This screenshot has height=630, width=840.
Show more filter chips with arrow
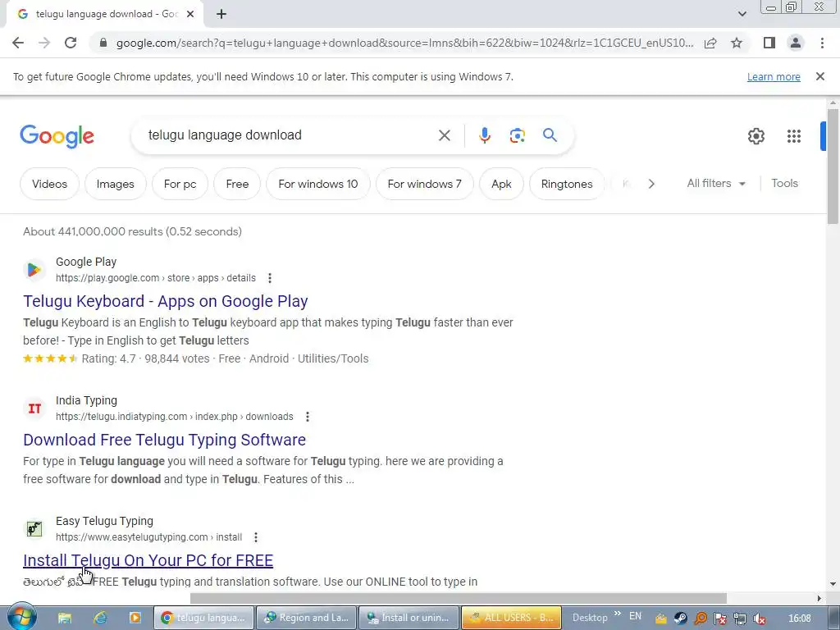[x=651, y=184]
